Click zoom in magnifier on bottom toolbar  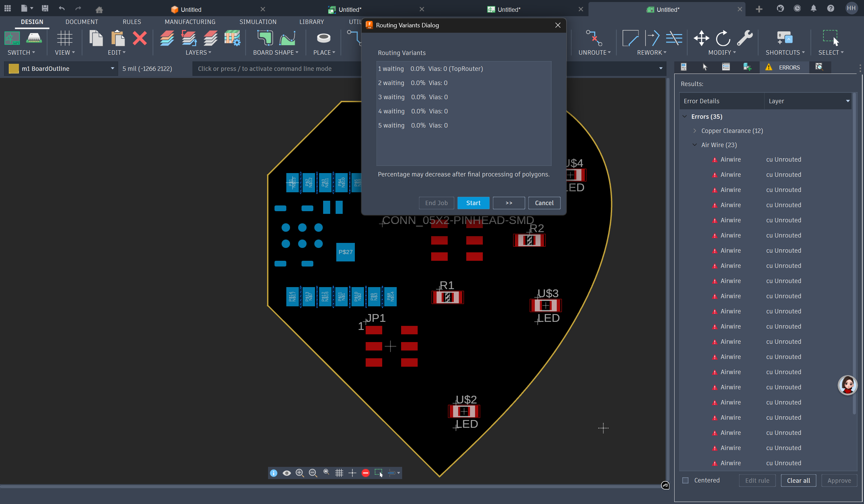click(x=300, y=473)
